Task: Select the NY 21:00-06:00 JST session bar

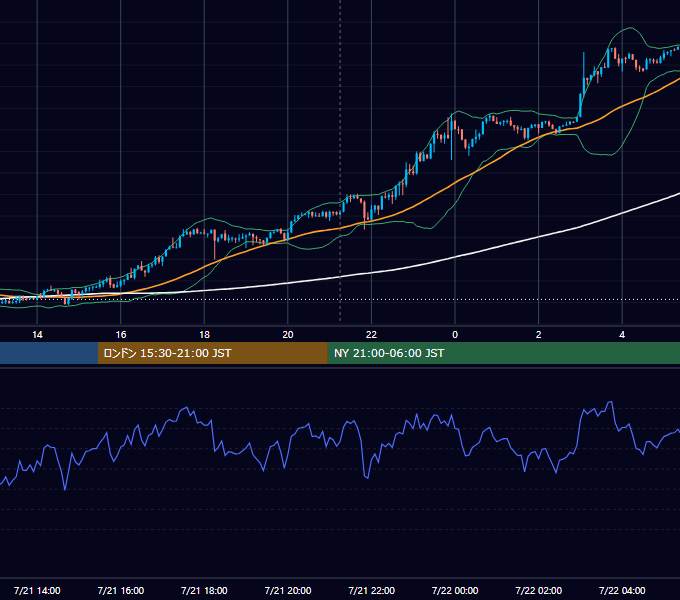Action: (x=503, y=353)
